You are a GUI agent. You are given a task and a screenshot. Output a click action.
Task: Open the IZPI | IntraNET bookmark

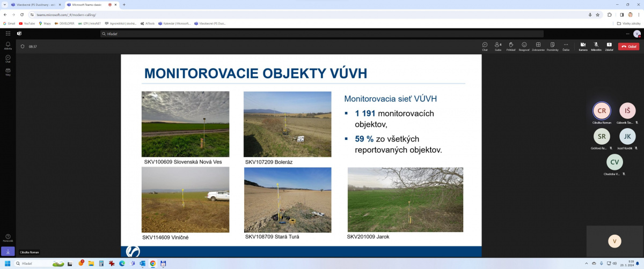(90, 24)
